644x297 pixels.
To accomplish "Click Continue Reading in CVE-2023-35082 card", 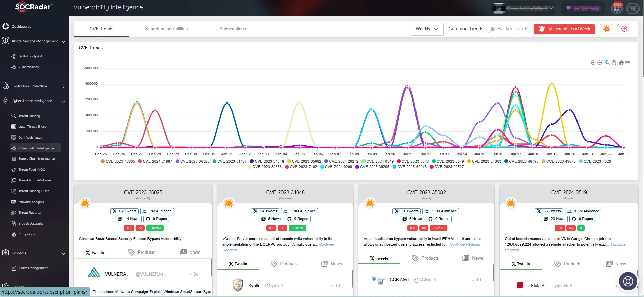I will [465, 244].
